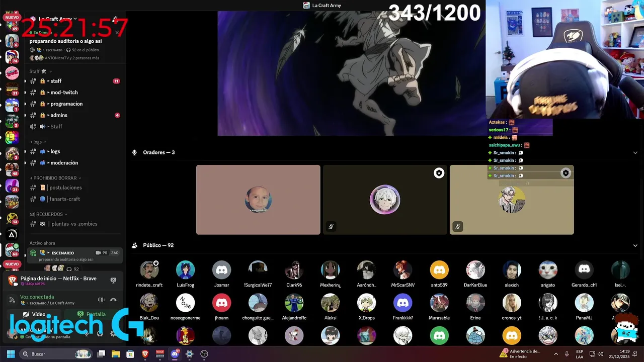The image size is (644, 362).
Task: Click the moderator badge on middle speaker tile
Action: pyautogui.click(x=439, y=173)
